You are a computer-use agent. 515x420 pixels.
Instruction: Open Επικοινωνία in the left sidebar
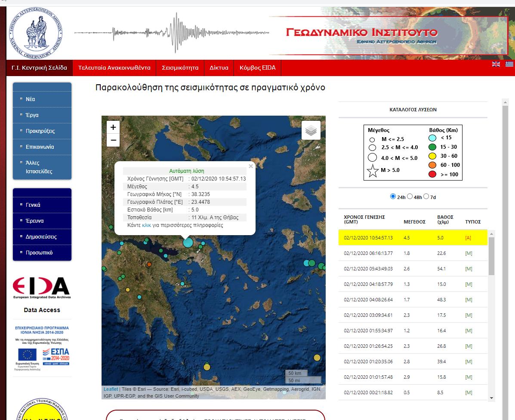(40, 147)
